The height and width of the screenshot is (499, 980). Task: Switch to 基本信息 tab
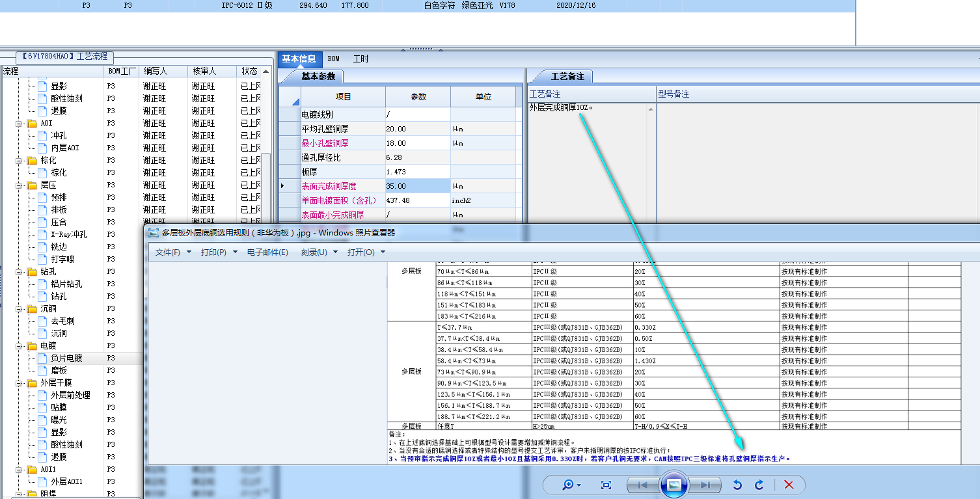[x=299, y=59]
